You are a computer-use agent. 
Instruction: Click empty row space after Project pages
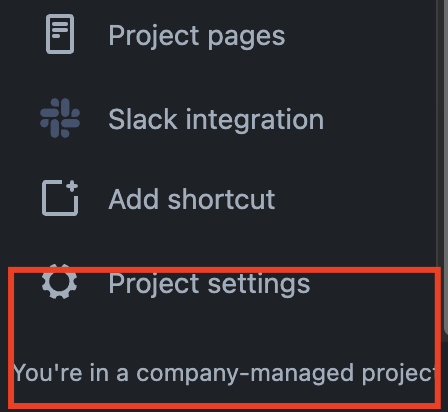(360, 35)
